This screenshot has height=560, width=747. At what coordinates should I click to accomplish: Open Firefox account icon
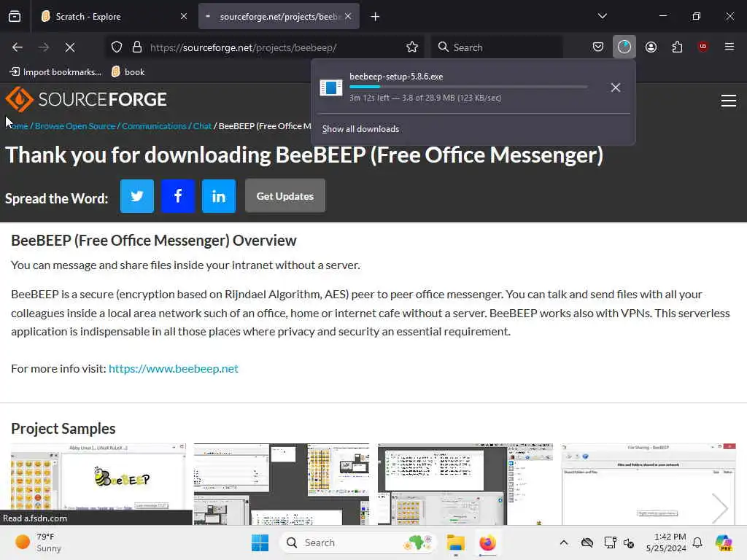(651, 47)
